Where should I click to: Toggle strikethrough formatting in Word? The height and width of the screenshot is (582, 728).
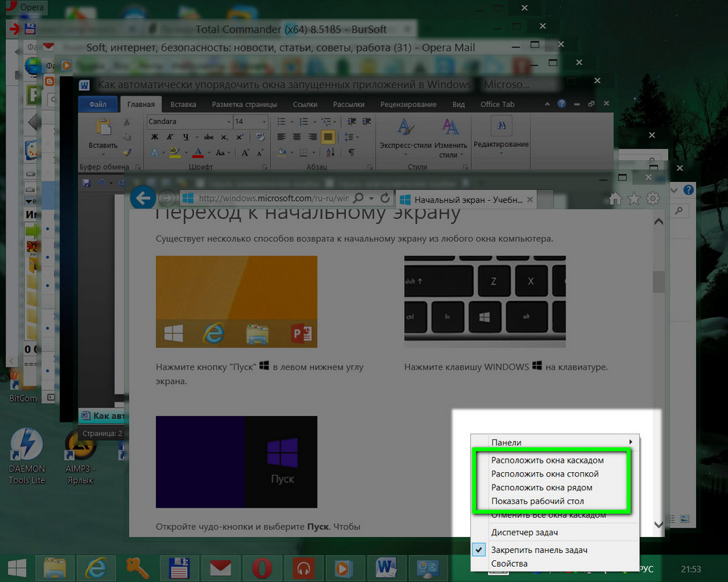click(x=209, y=137)
